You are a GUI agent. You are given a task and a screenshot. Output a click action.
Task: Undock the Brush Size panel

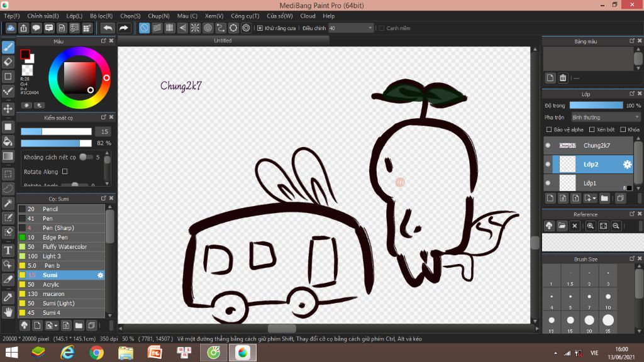[x=632, y=259]
